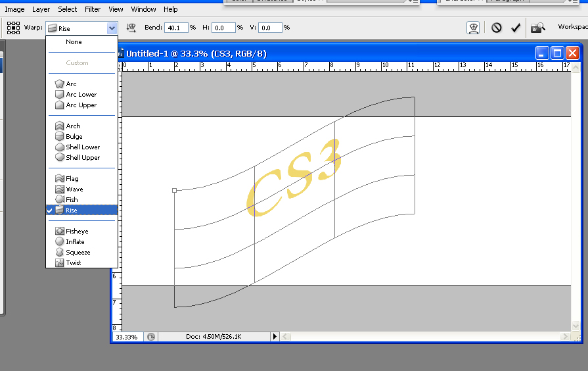This screenshot has height=371, width=588.
Task: Choose the Inflate warp style
Action: point(81,241)
